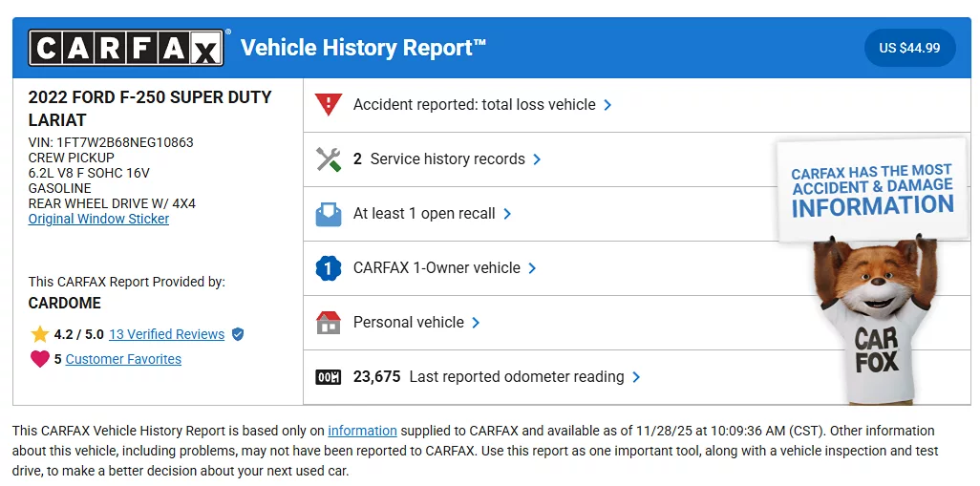
Task: Click the wrench service history icon
Action: click(x=329, y=159)
